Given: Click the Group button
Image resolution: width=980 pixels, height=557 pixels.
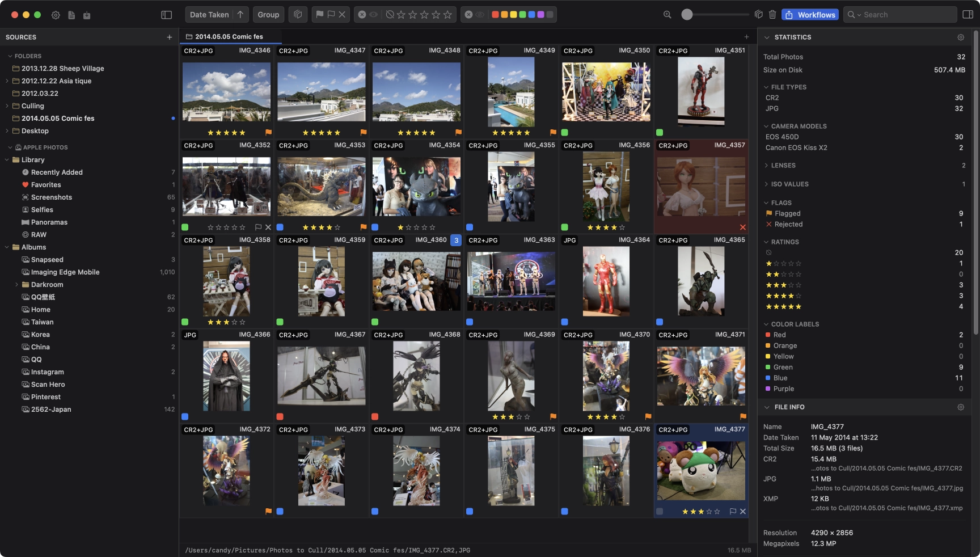Looking at the screenshot, I should tap(268, 15).
